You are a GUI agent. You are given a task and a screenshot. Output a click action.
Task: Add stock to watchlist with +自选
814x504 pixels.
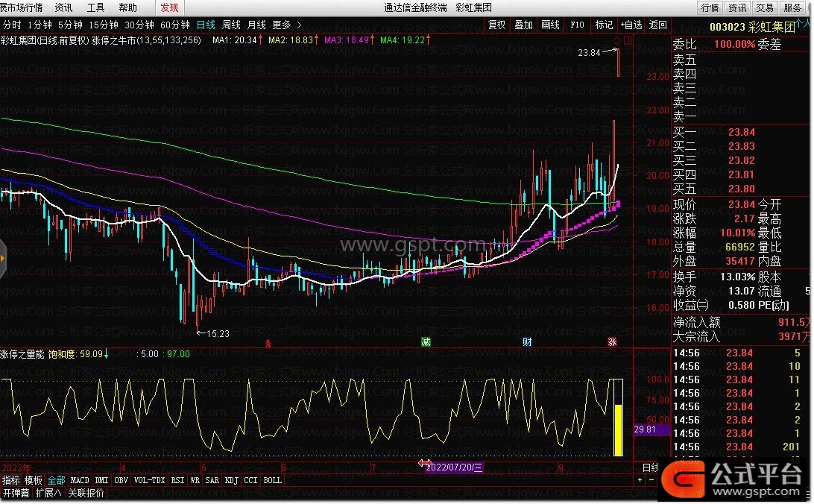[631, 25]
